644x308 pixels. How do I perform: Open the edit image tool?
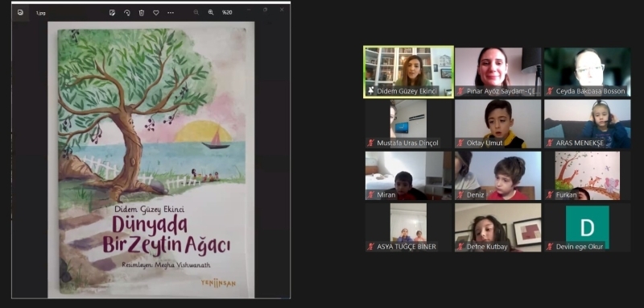click(112, 13)
